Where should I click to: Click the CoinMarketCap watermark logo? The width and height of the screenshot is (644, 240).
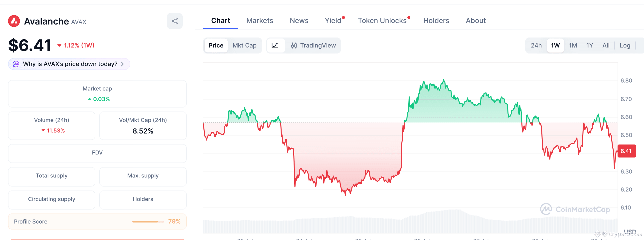tap(546, 209)
